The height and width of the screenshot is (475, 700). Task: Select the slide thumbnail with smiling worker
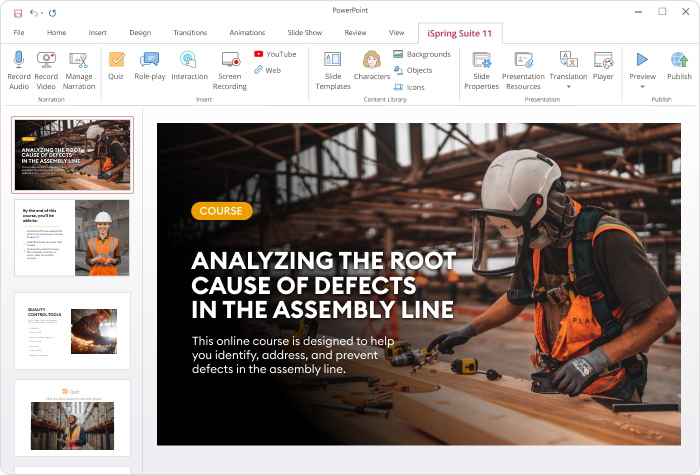tap(72, 238)
